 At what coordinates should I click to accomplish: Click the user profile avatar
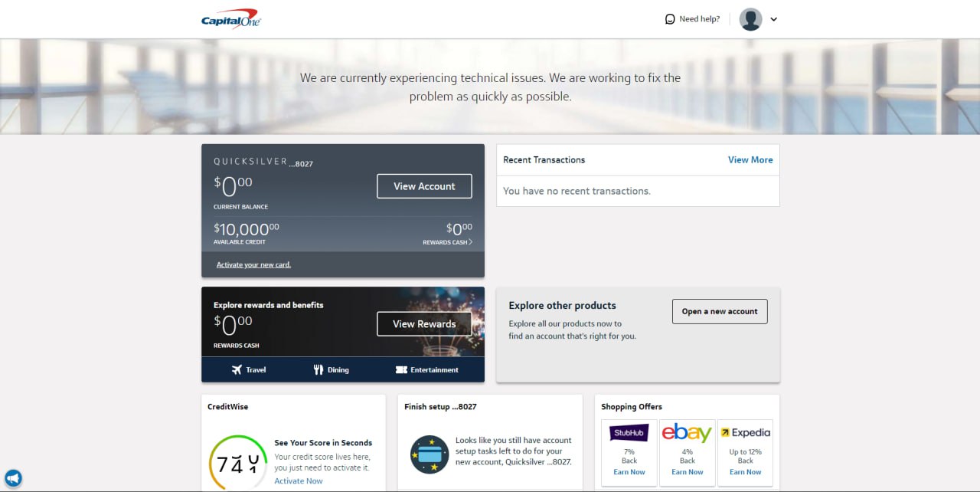[x=750, y=19]
